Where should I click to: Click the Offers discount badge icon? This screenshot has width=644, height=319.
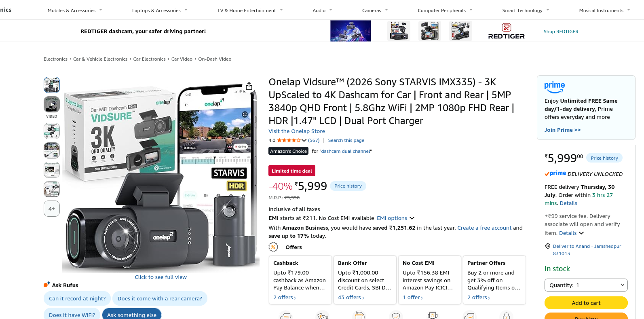(273, 247)
